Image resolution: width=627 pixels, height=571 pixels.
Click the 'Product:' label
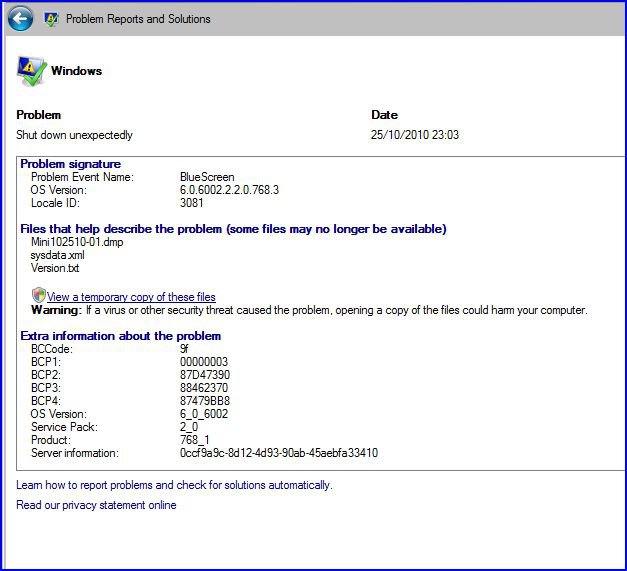click(x=51, y=440)
